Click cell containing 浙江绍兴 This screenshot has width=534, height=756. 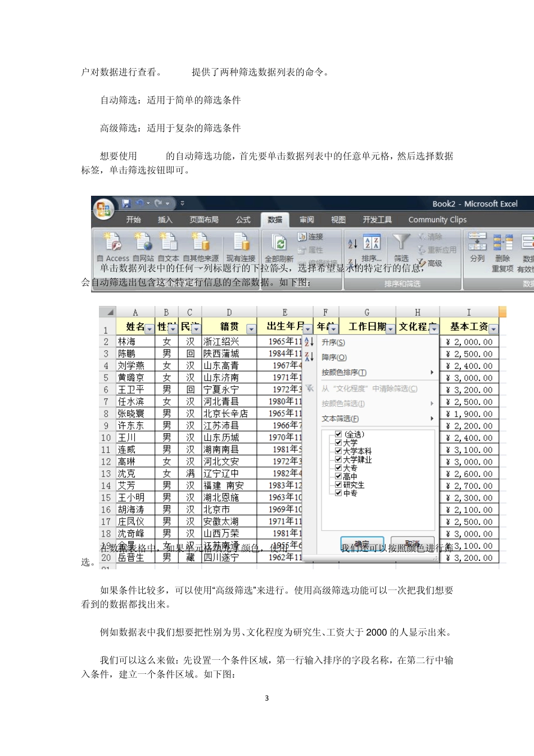(229, 341)
